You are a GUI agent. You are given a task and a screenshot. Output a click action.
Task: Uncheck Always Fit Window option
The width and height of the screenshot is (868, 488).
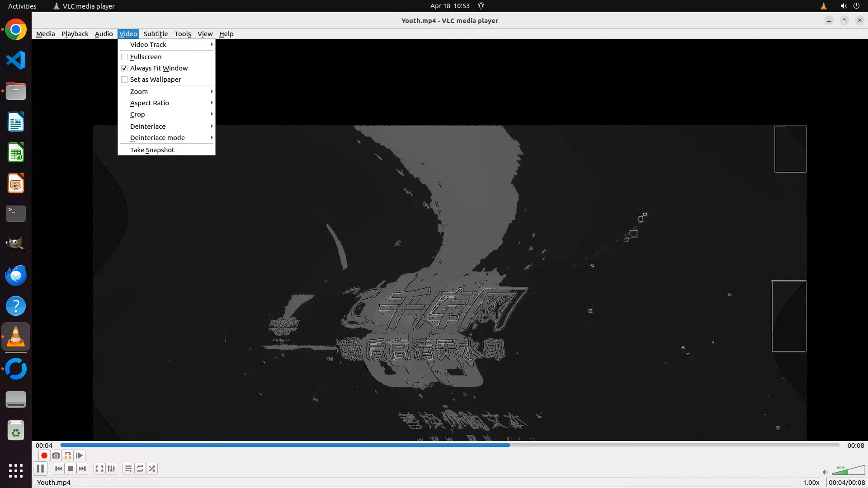[124, 68]
